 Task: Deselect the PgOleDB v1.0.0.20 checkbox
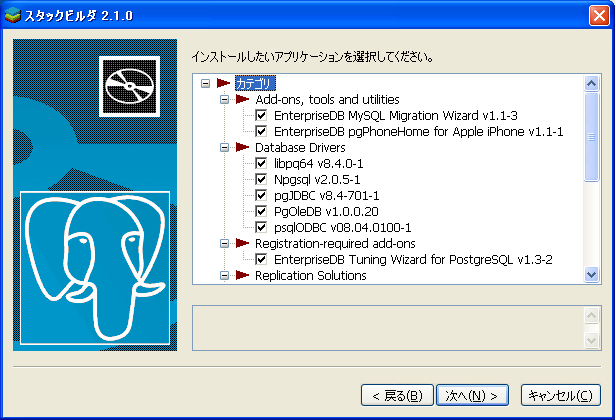pos(261,211)
